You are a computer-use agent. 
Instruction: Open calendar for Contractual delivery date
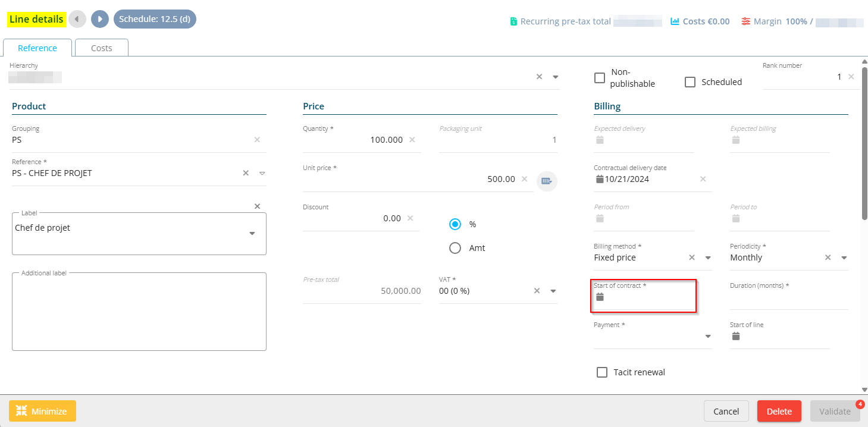(x=600, y=179)
